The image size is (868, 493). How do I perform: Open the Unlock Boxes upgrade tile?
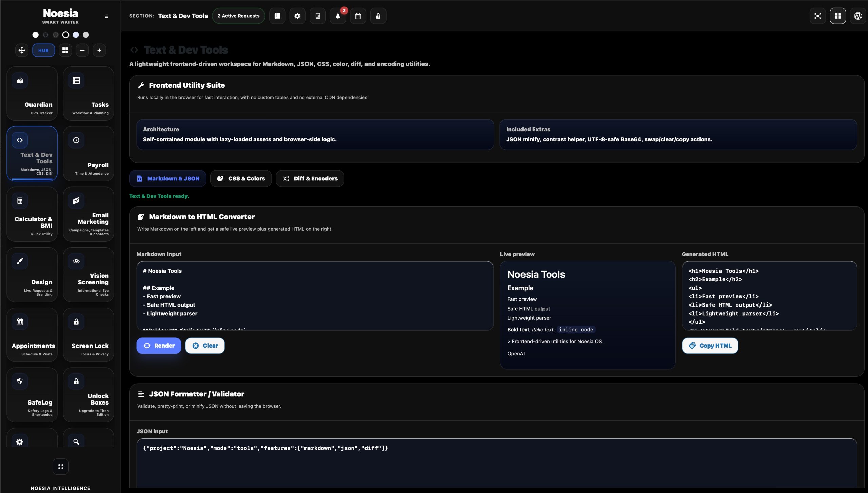pyautogui.click(x=88, y=395)
